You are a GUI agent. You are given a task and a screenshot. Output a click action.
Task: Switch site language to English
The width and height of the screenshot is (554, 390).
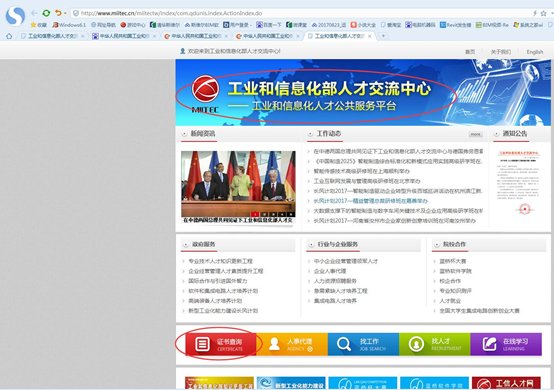(535, 52)
